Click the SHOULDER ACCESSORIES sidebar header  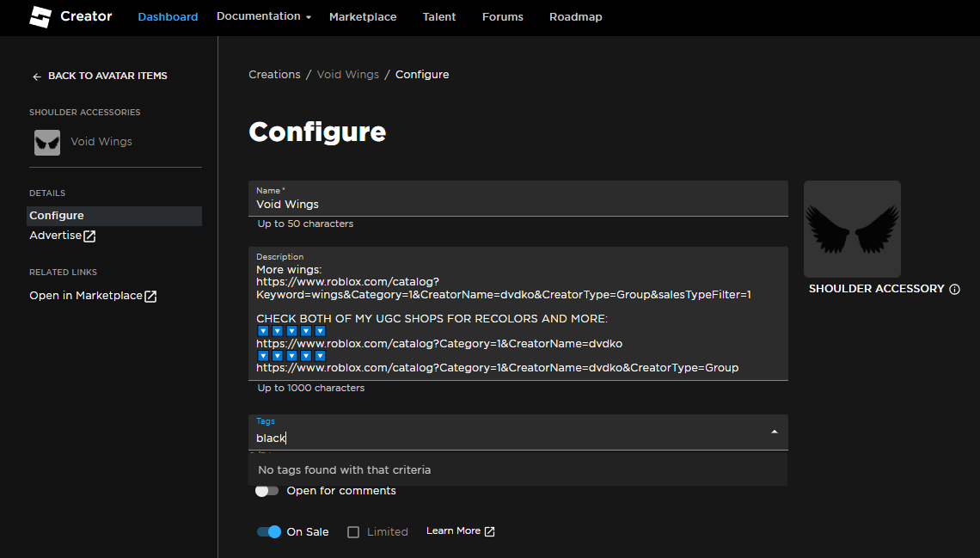tap(85, 113)
